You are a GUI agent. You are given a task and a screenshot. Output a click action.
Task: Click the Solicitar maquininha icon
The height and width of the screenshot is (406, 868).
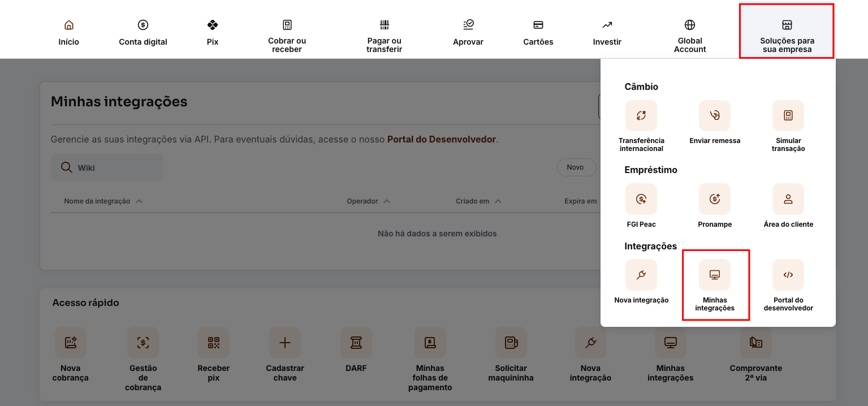tap(511, 343)
